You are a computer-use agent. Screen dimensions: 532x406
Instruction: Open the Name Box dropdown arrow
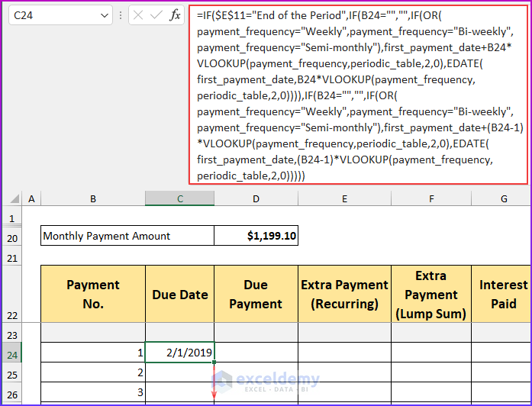click(105, 15)
